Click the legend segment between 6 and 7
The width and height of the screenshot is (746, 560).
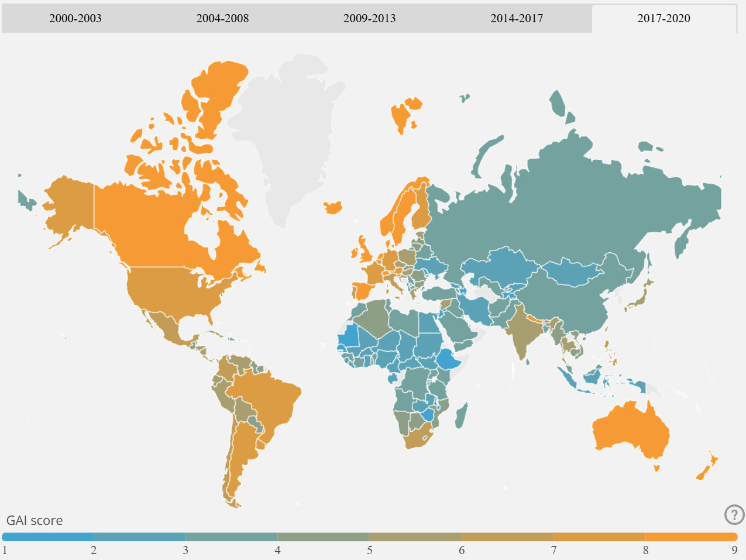[508, 537]
